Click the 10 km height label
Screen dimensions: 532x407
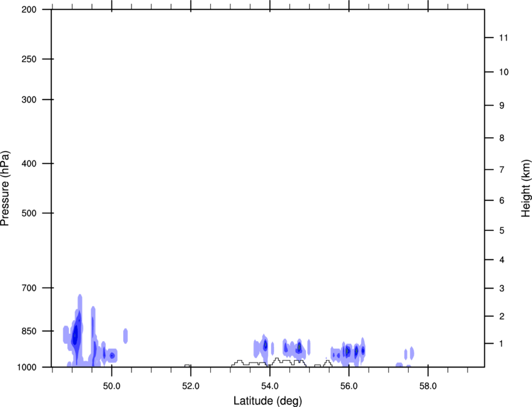[504, 72]
